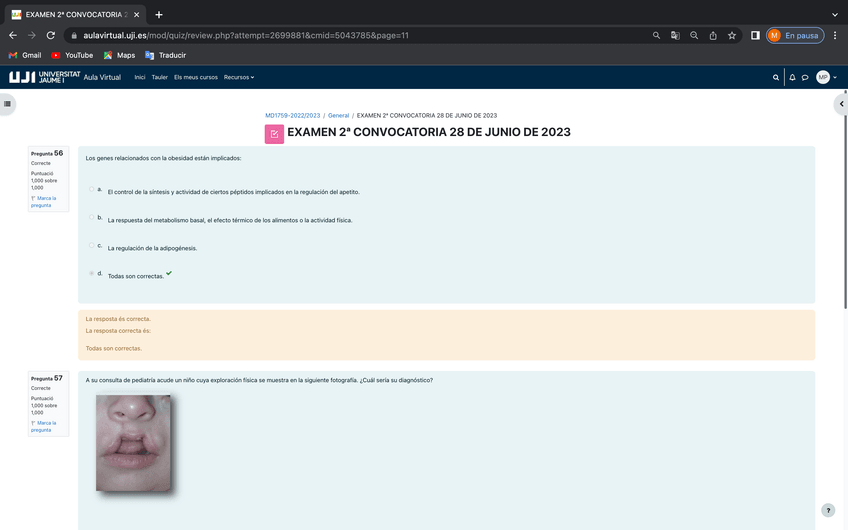Click the UJI Universitat Jaume I logo

click(44, 77)
